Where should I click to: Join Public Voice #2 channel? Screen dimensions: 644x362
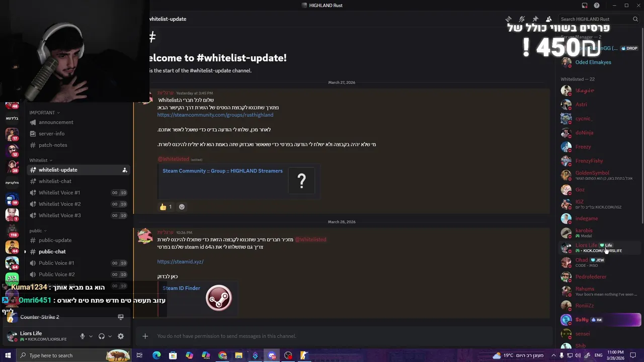point(78,275)
